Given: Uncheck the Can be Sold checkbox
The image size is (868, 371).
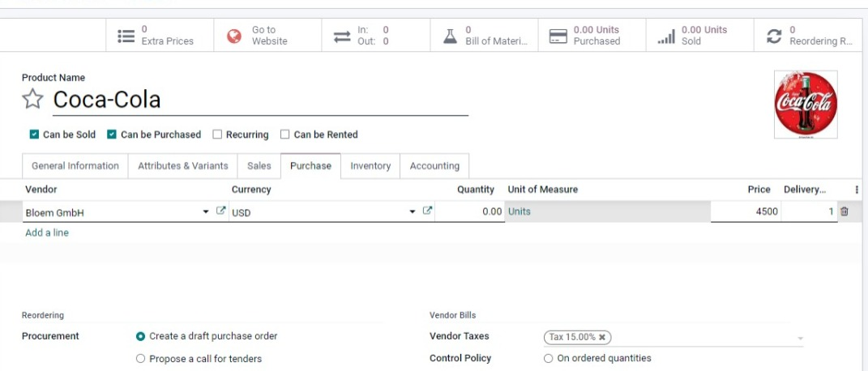Looking at the screenshot, I should [x=34, y=134].
